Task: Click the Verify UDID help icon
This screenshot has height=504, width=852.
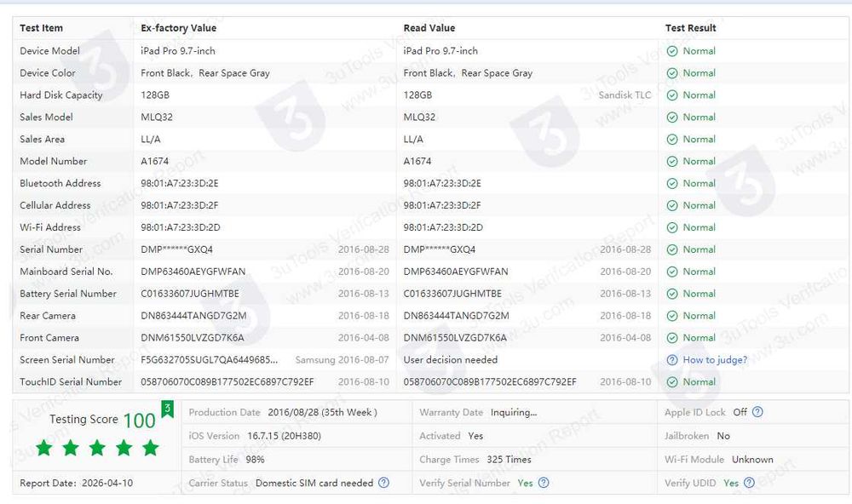Action: (749, 483)
